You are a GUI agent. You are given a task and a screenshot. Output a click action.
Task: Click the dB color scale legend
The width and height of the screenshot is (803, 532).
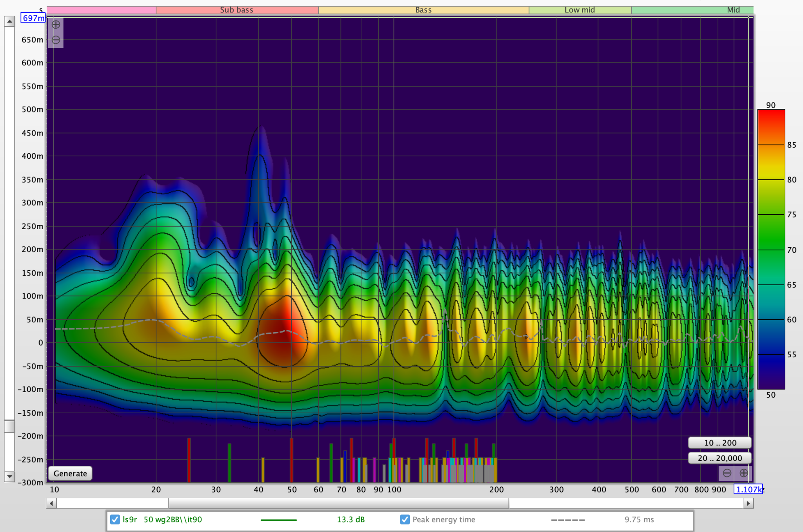coord(771,251)
